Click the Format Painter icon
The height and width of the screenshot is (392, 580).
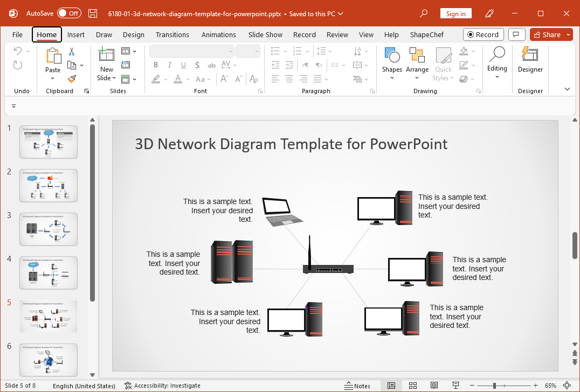72,79
